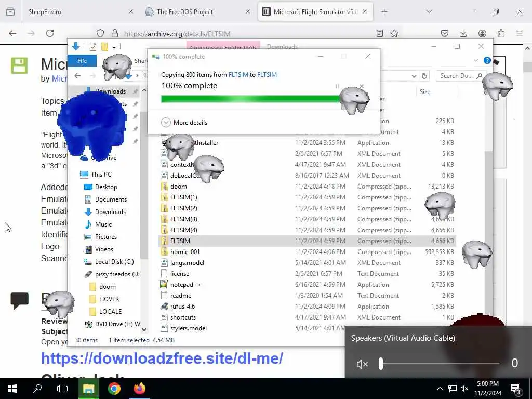Viewport: 532px width, 399px height.
Task: Open Firefox downloads panel
Action: (x=463, y=33)
